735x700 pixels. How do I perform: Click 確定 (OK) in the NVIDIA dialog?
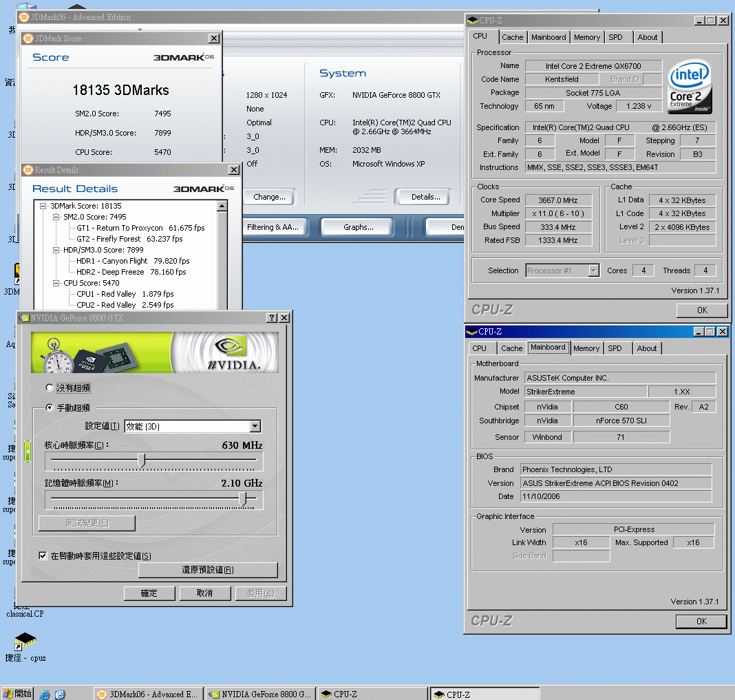(149, 593)
